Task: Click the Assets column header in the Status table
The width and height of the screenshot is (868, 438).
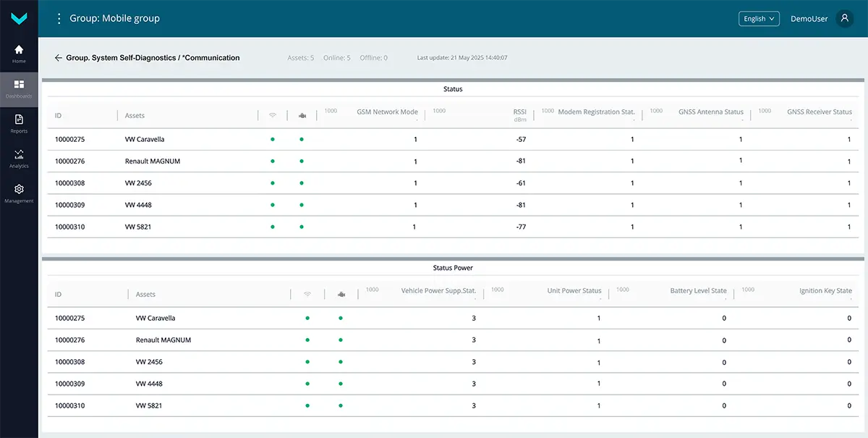Action: click(x=135, y=116)
